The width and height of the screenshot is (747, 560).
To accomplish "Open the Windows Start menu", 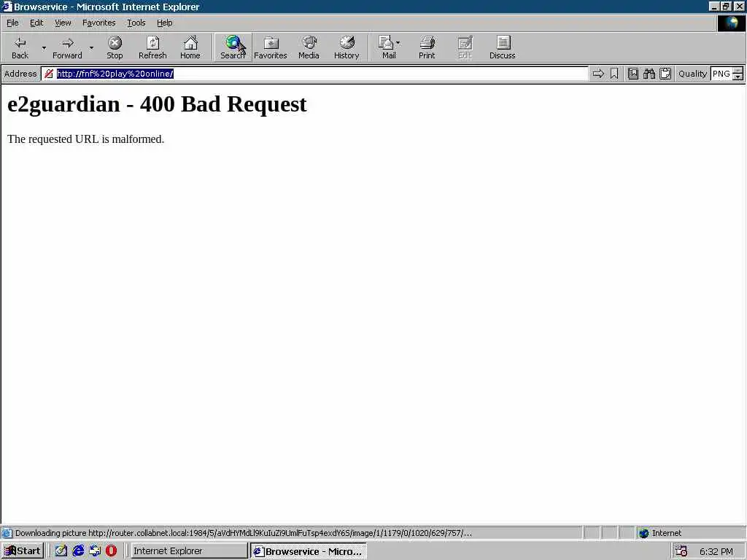I will [x=23, y=551].
